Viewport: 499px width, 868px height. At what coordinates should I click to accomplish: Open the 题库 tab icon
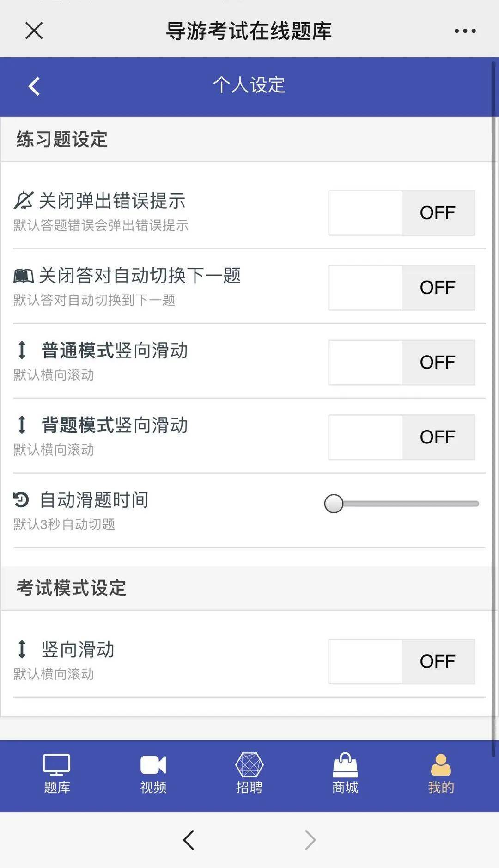tap(56, 765)
